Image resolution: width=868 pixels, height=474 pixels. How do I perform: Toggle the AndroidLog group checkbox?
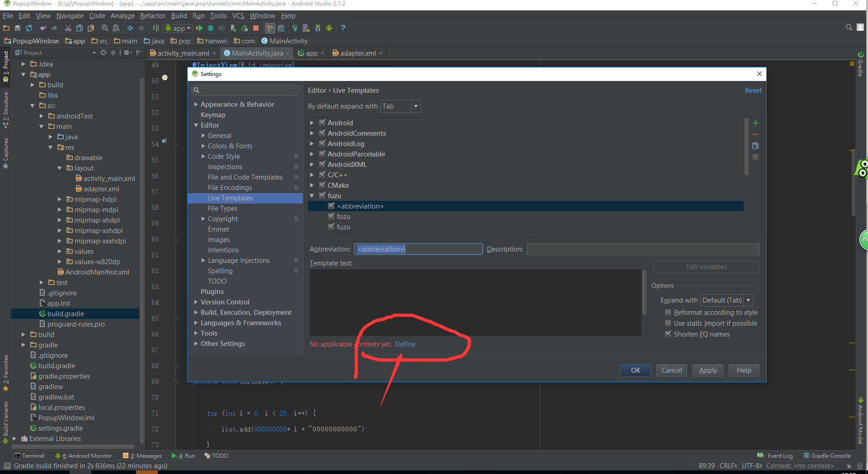pyautogui.click(x=322, y=143)
